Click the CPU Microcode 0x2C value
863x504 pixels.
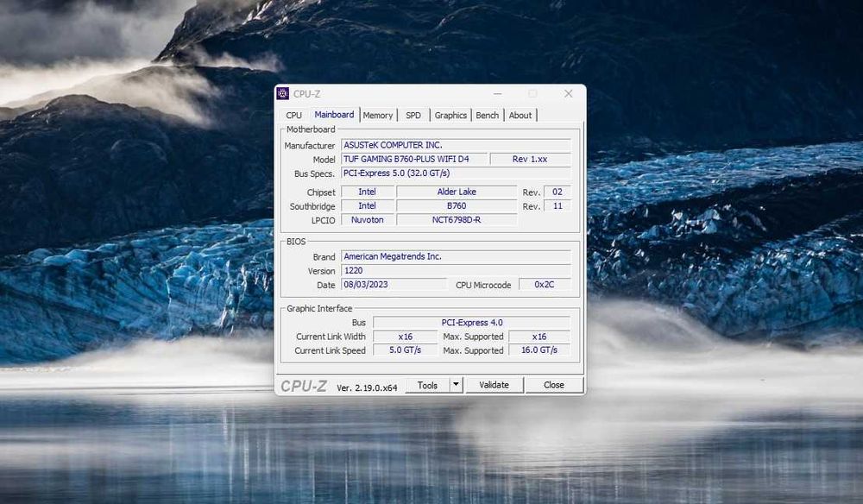pos(545,285)
